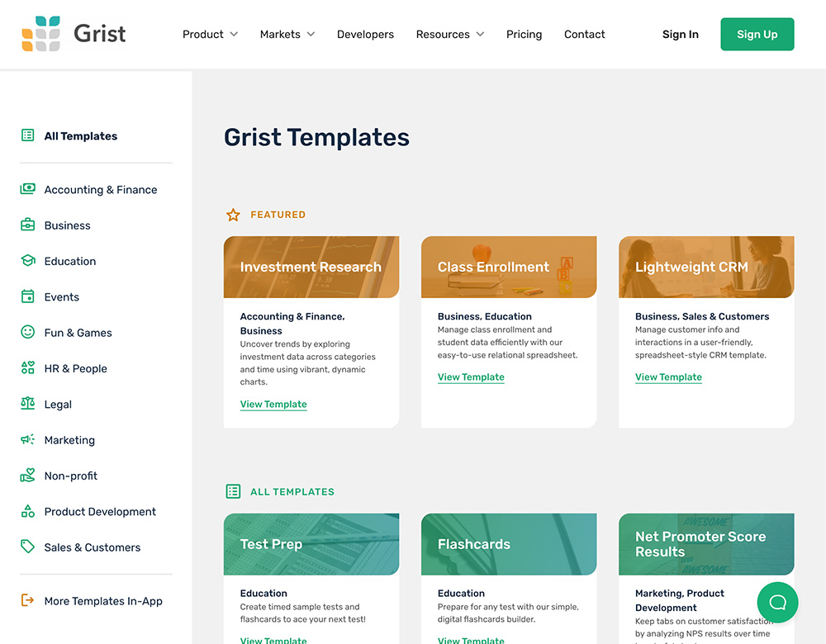Open More Templates In-App link

pos(103,601)
